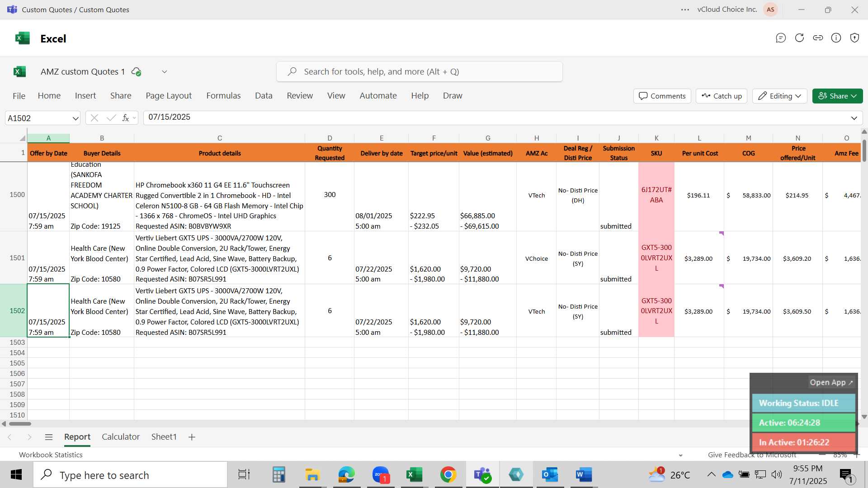Expand the formula bar chevron
Viewport: 868px width, 488px height.
(x=854, y=118)
